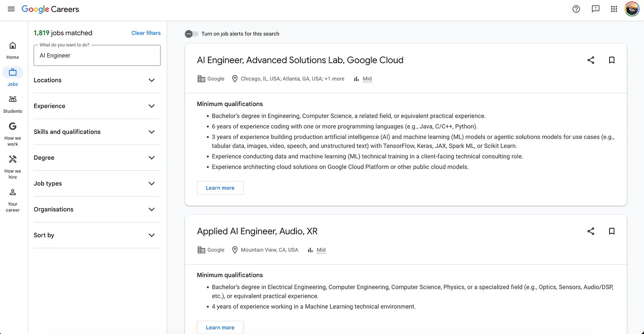Expand the Organisations filter
644x334 pixels.
point(97,209)
